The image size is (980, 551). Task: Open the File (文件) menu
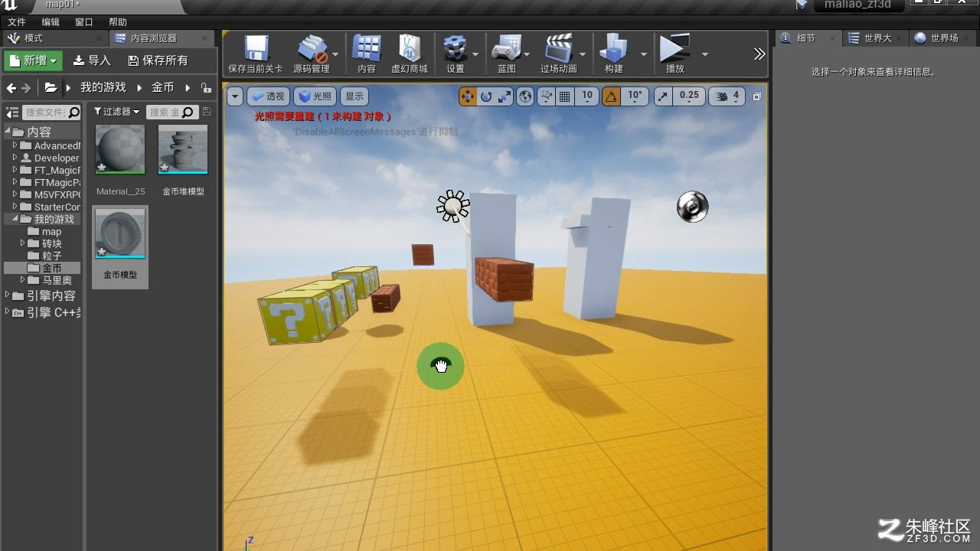tap(17, 22)
